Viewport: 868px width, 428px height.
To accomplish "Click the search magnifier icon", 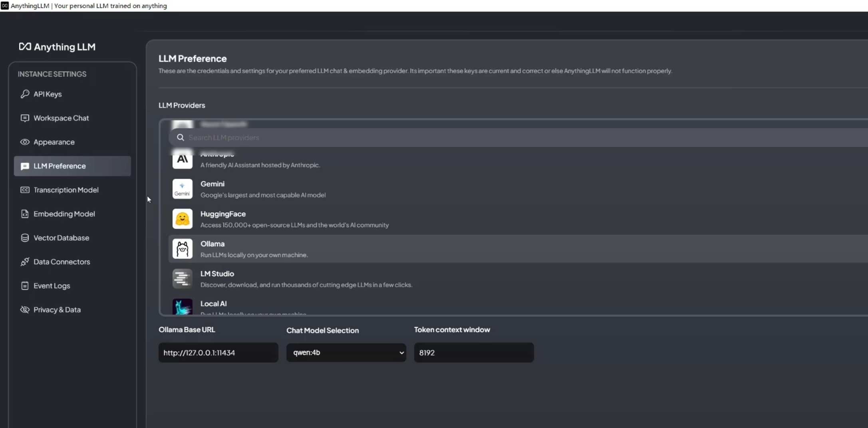I will (181, 137).
